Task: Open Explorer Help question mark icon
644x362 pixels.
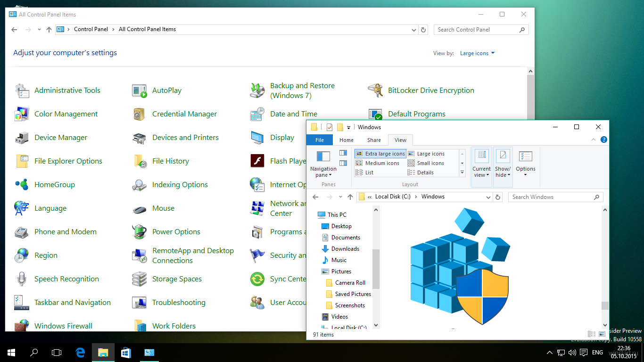Action: 603,140
